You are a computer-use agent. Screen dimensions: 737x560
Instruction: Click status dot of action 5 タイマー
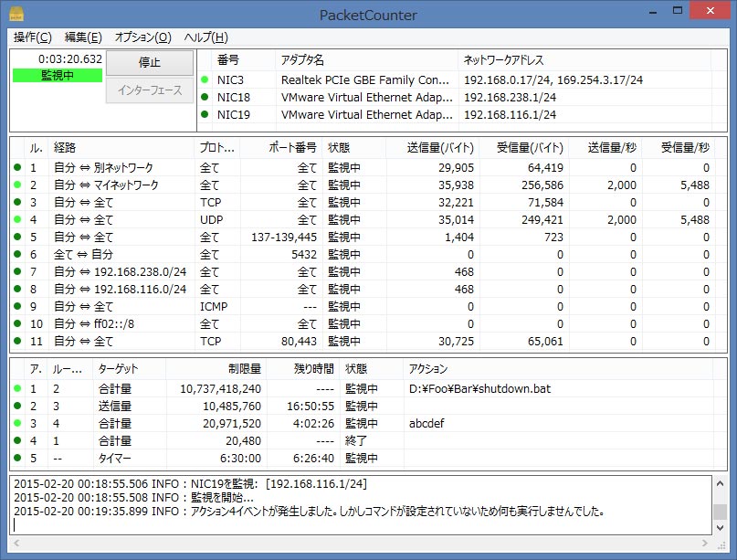(x=17, y=458)
